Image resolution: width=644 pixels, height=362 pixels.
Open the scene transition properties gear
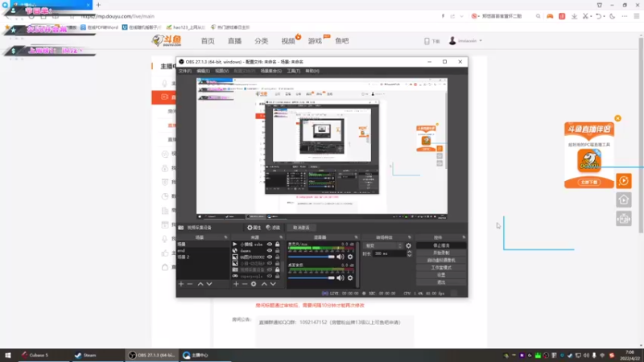(408, 246)
